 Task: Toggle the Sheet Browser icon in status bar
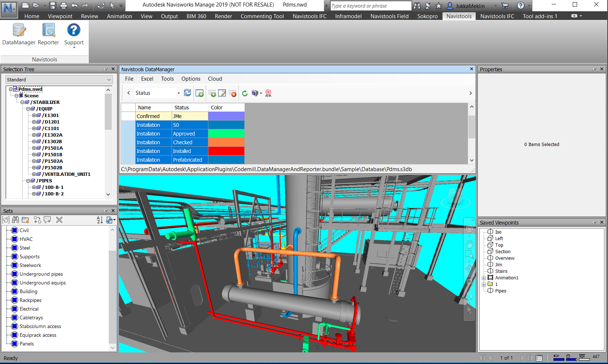[539, 358]
